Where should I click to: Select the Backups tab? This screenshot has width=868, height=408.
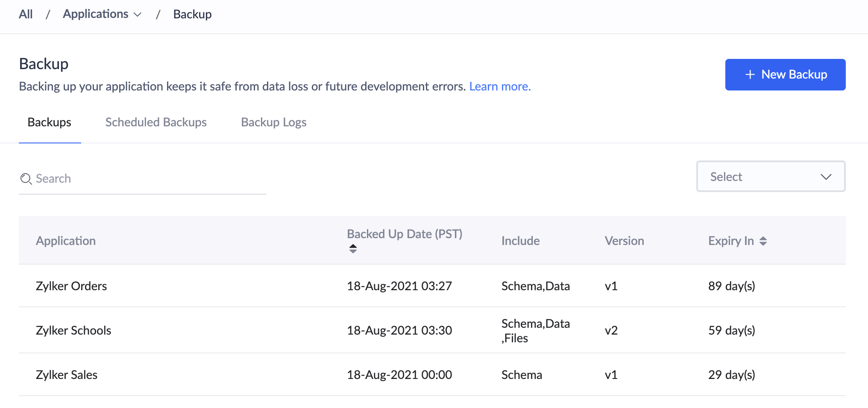tap(50, 122)
